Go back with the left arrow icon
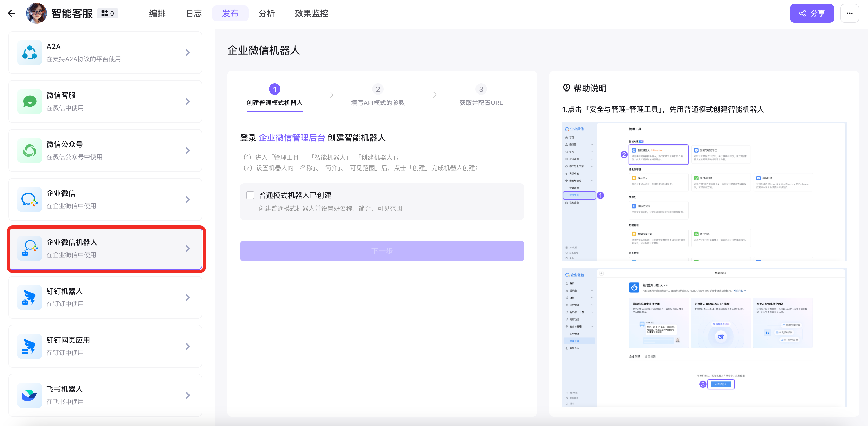The image size is (868, 426). tap(12, 14)
